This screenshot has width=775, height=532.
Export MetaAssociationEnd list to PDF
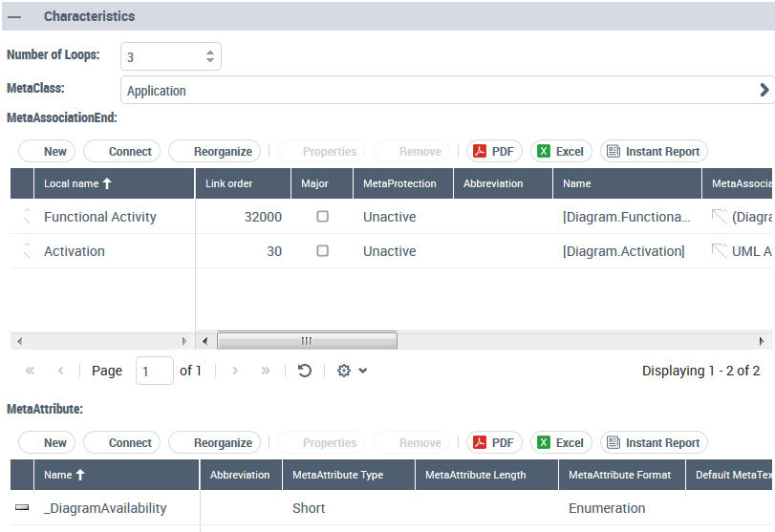point(494,151)
